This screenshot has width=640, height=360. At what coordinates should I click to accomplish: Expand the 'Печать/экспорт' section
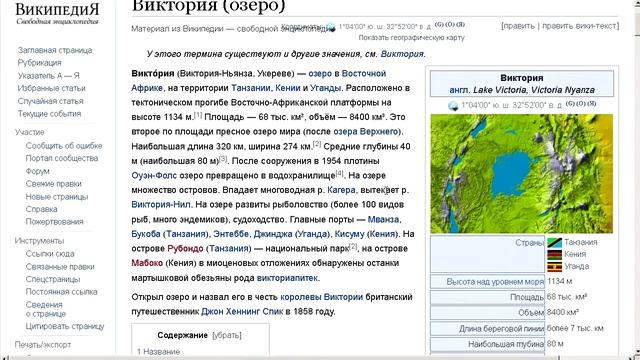42,345
